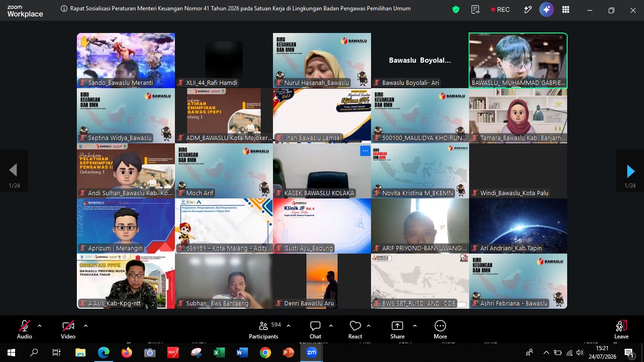Image resolution: width=644 pixels, height=362 pixels.
Task: Open the notification center icon
Action: point(629,353)
